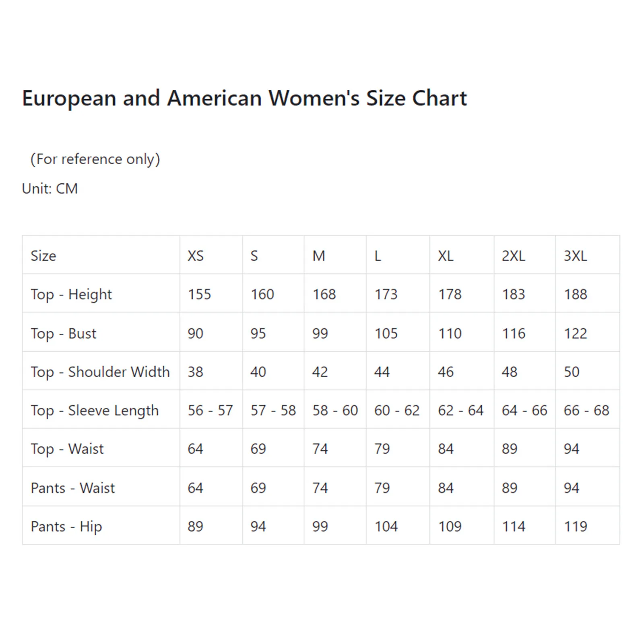Image resolution: width=644 pixels, height=644 pixels.
Task: Click the "Unit: CM" label
Action: pyautogui.click(x=50, y=189)
